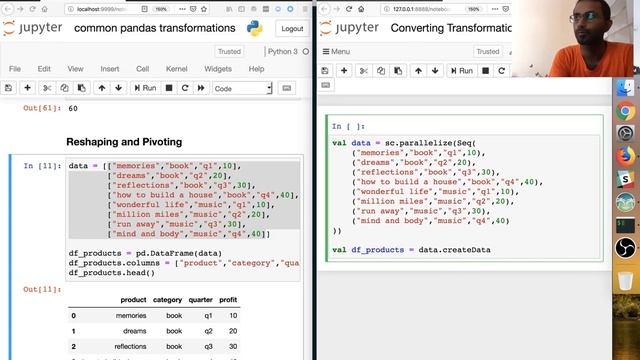Rename the Converting Transformations notebook title

click(451, 28)
